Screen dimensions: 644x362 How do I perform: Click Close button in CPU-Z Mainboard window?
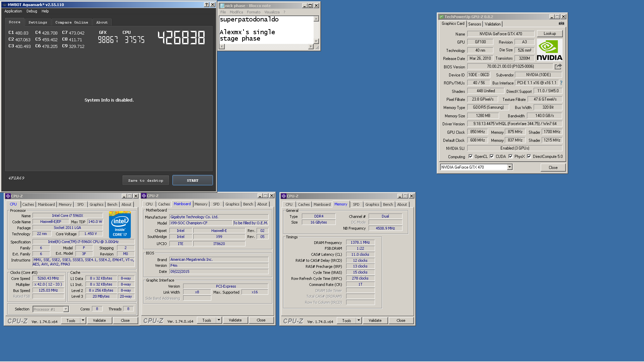point(261,320)
